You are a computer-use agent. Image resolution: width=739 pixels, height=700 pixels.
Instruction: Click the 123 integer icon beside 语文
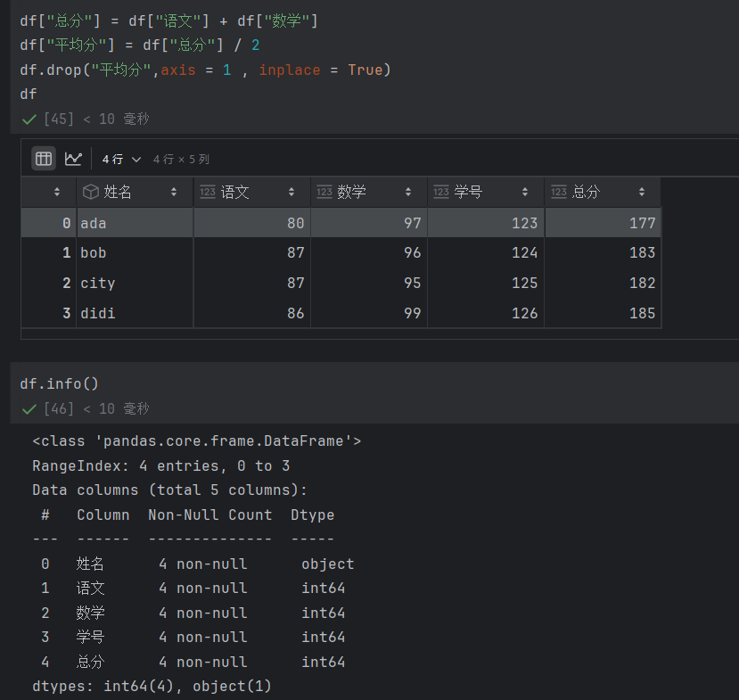tap(207, 191)
